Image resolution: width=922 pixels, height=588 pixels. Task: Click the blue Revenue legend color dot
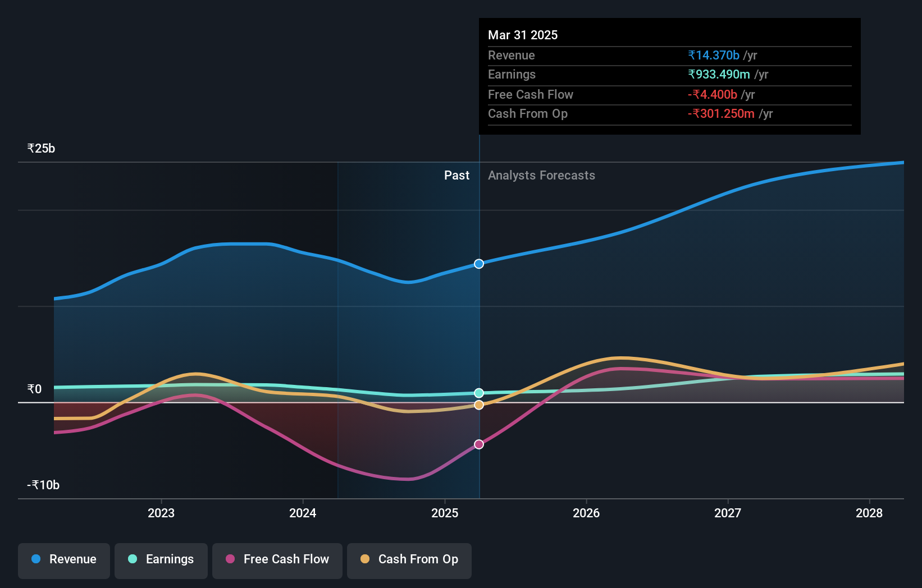tap(36, 559)
